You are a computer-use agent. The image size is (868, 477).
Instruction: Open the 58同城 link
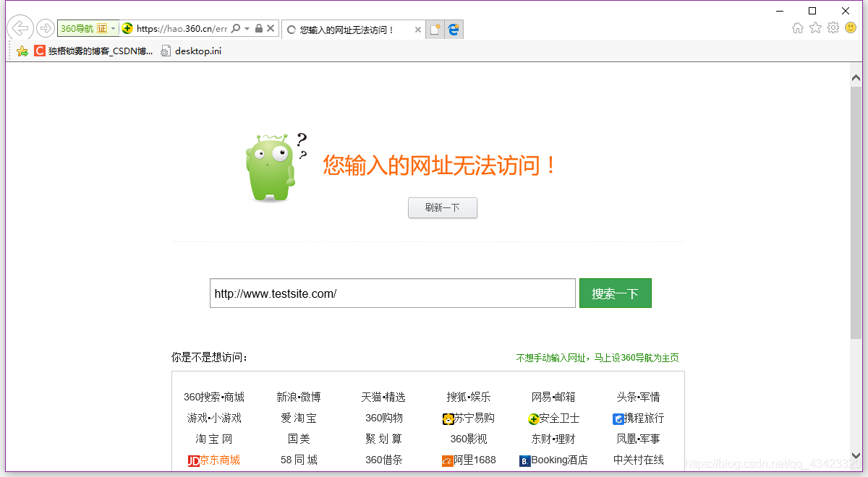(299, 460)
